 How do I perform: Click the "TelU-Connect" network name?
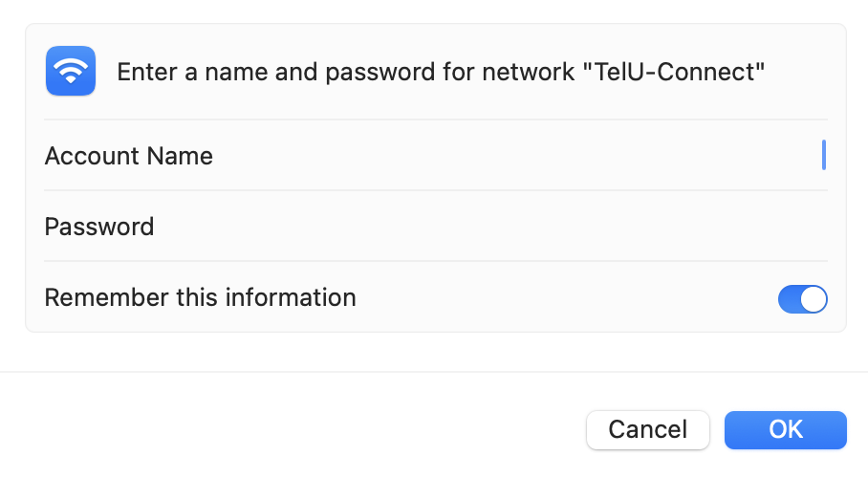[x=674, y=72]
